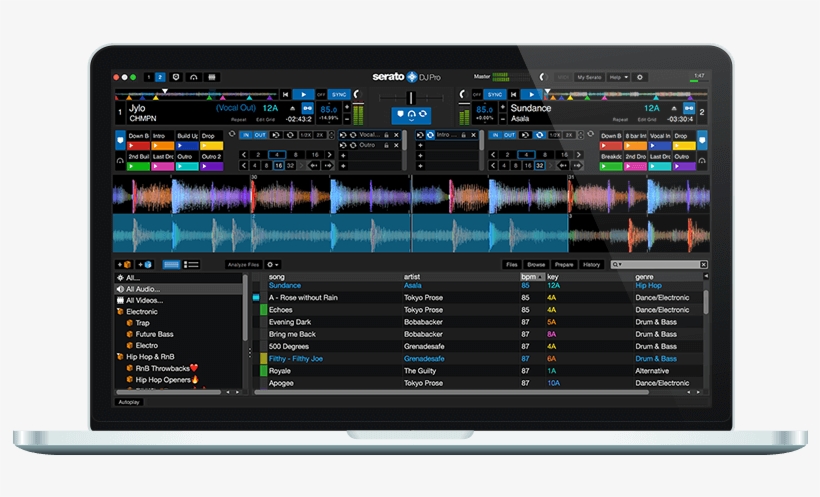Image resolution: width=820 pixels, height=497 pixels.
Task: Open library gear dropdown next to Analyze Files
Action: (x=272, y=265)
